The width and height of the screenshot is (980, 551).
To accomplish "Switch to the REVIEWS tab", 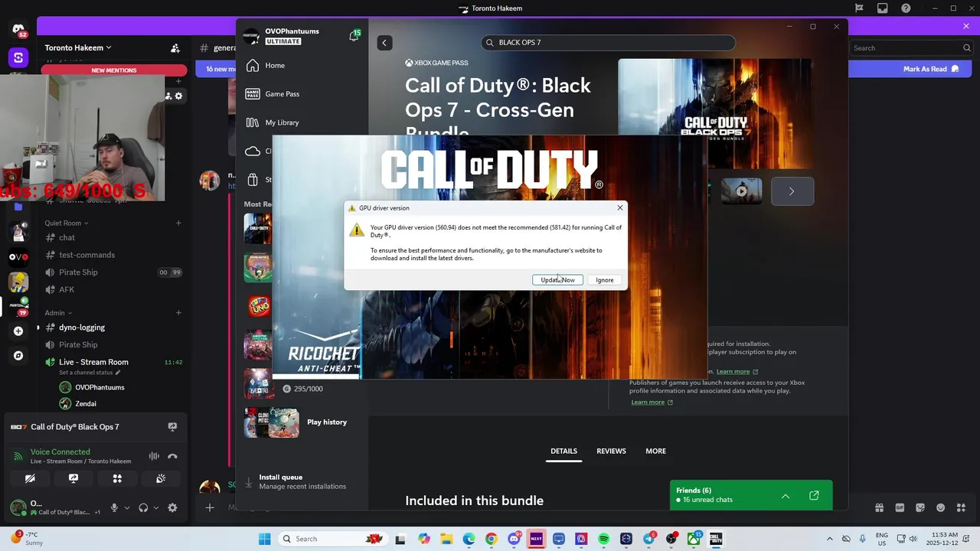I will pyautogui.click(x=611, y=452).
